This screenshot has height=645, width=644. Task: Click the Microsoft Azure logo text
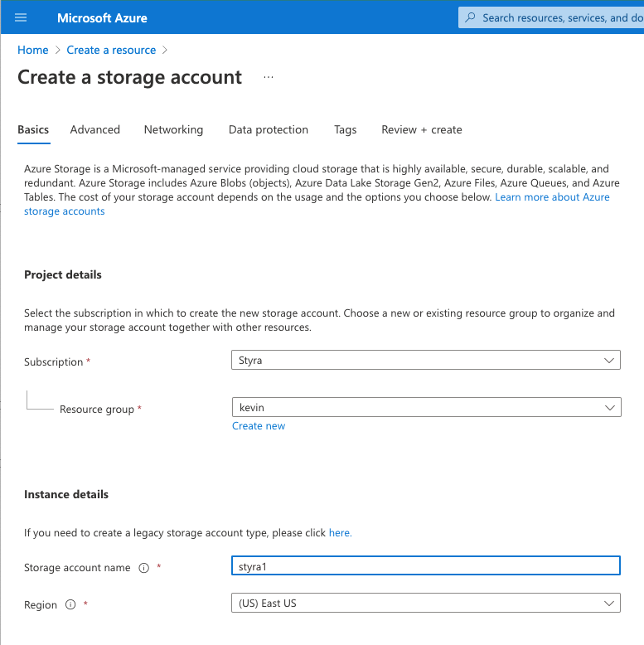(102, 18)
